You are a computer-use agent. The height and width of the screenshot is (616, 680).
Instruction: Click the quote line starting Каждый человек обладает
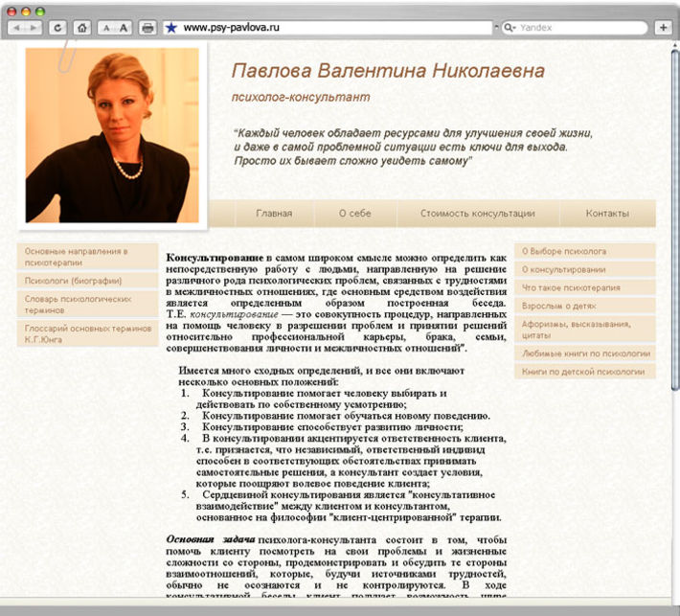click(414, 133)
